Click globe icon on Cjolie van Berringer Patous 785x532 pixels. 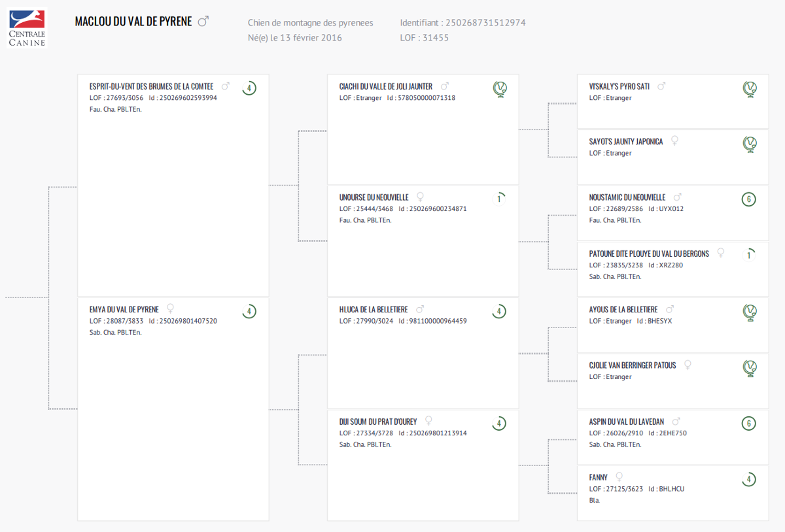click(749, 368)
